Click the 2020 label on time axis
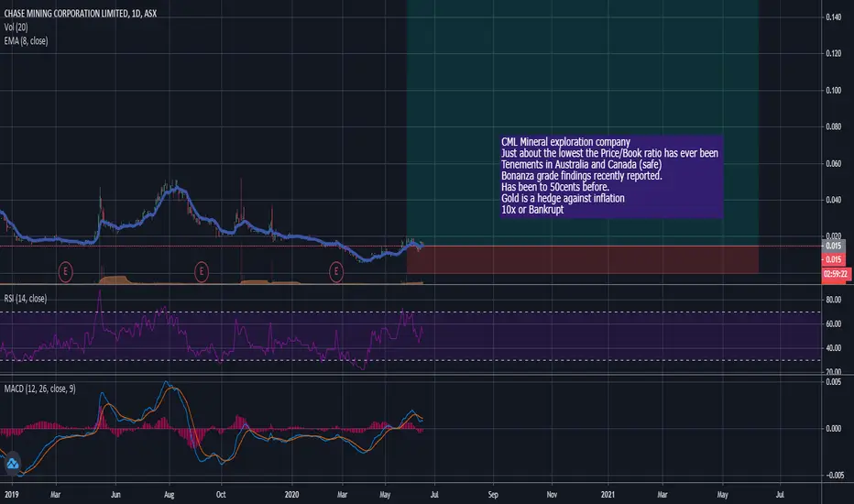 click(291, 495)
